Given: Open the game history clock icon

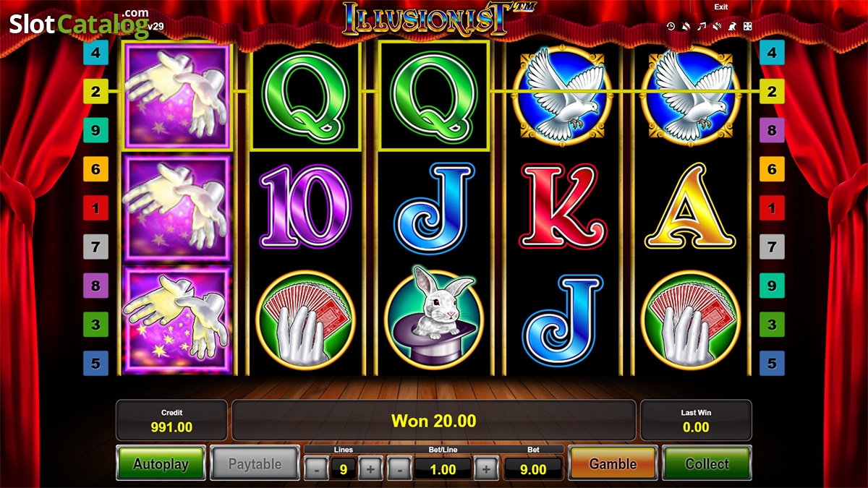Looking at the screenshot, I should tap(671, 27).
